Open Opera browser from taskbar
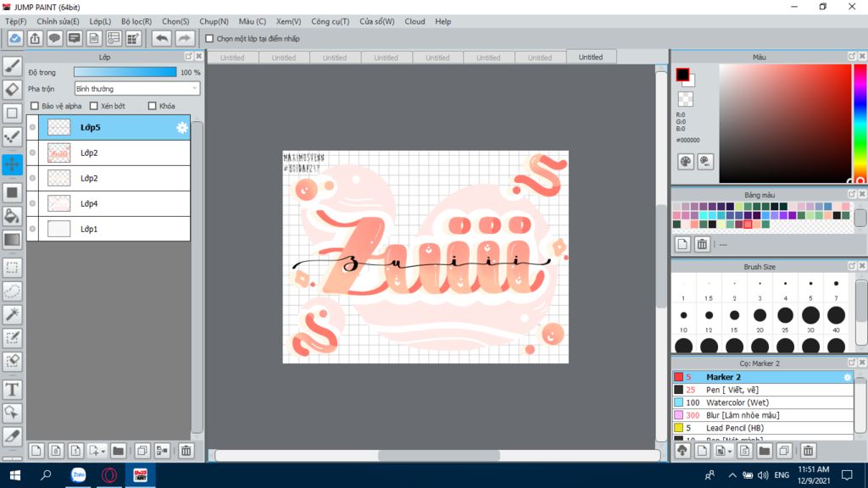The image size is (868, 488). click(x=109, y=475)
